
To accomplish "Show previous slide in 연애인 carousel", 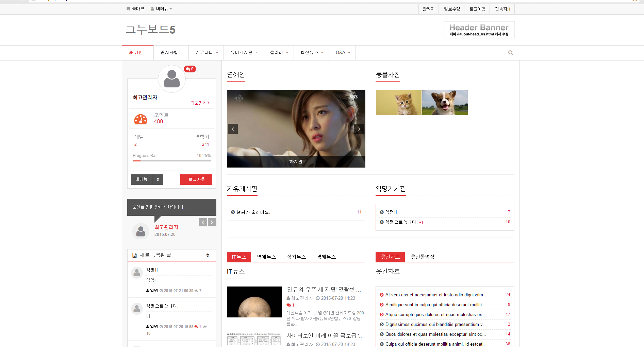I will tap(233, 129).
